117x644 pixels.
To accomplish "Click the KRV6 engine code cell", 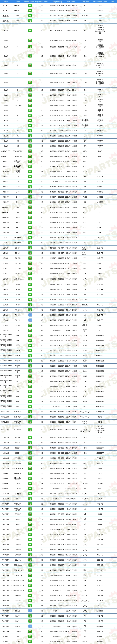I will [x=100, y=238].
